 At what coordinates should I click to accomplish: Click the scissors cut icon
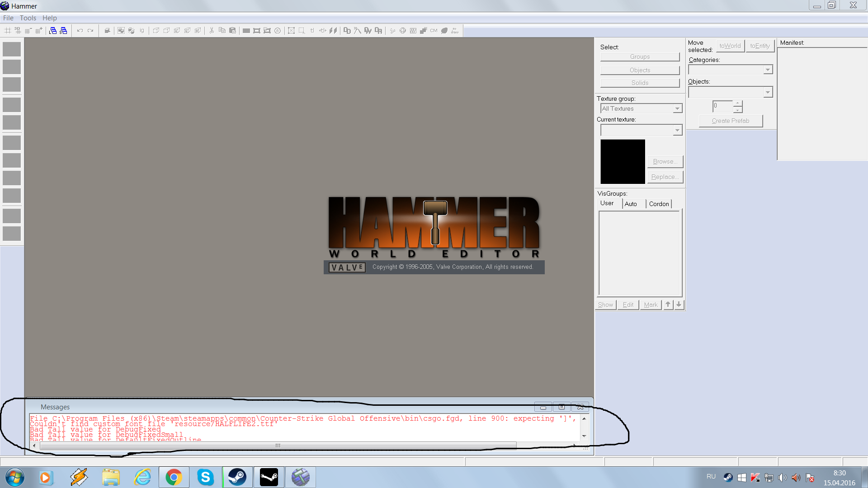212,31
